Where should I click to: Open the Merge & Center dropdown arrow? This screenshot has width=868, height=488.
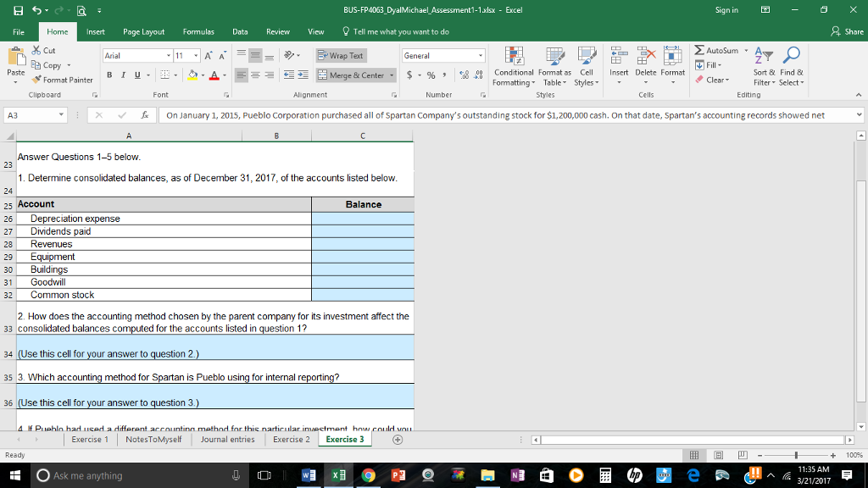click(x=391, y=74)
